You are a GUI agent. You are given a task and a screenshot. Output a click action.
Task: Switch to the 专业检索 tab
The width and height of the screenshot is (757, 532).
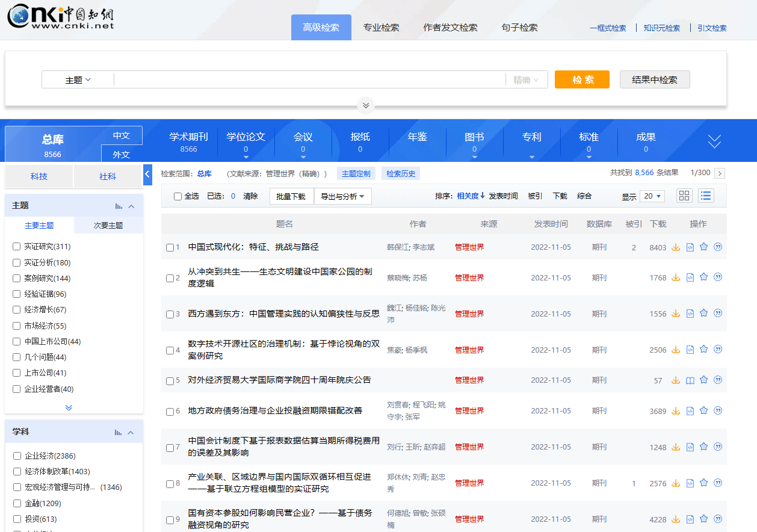382,27
